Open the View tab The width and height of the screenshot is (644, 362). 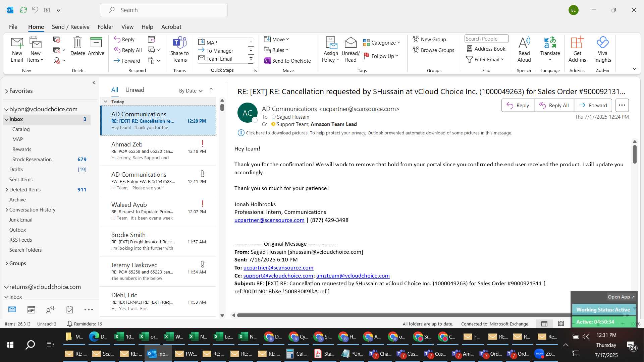pos(127,27)
